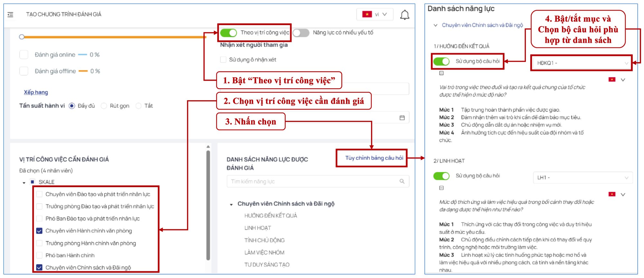Viewport: 644px width, 278px height.
Task: Open the HĐKQ1 question set dropdown
Action: tap(582, 63)
